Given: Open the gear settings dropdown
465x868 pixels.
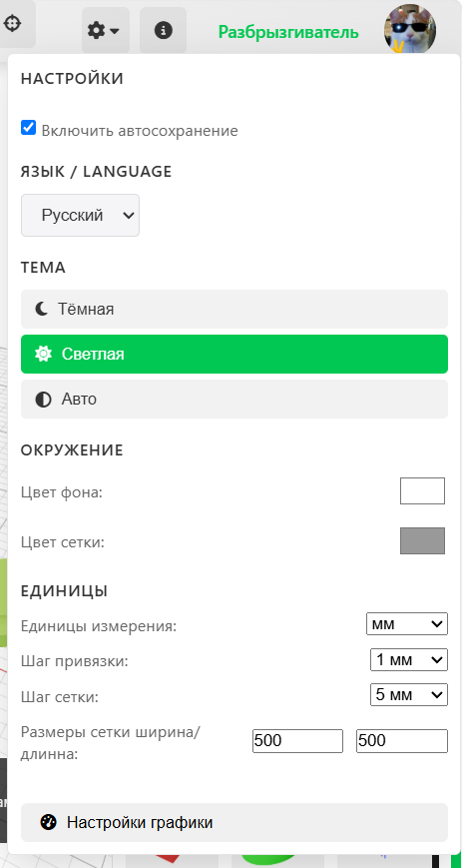Looking at the screenshot, I should point(106,30).
